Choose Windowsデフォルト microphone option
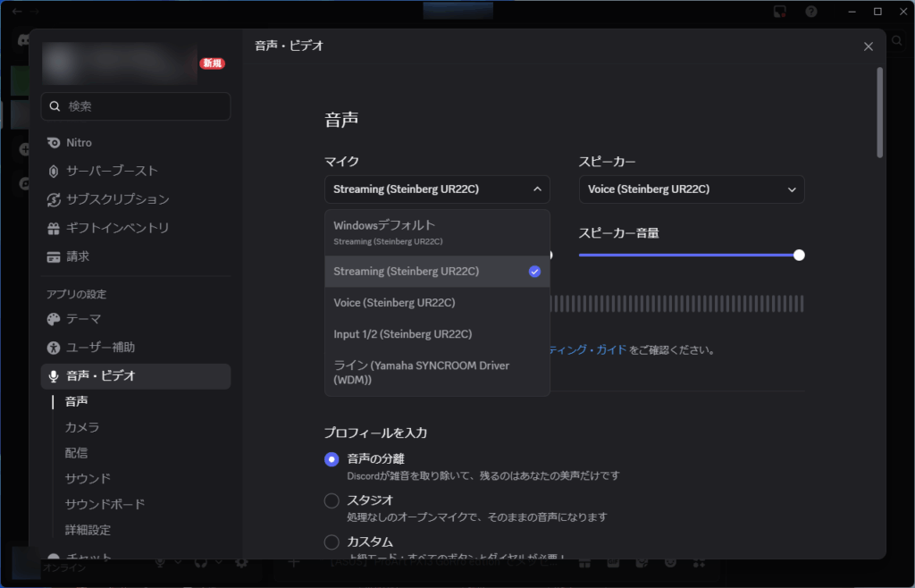 coord(437,232)
